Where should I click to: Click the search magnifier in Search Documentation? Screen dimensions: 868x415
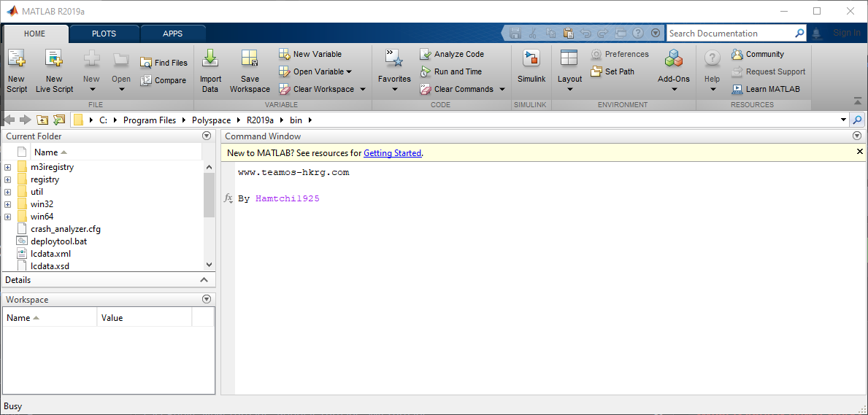799,34
